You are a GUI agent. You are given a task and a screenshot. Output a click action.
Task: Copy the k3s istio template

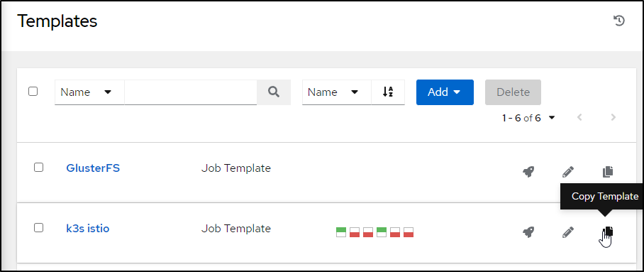608,232
